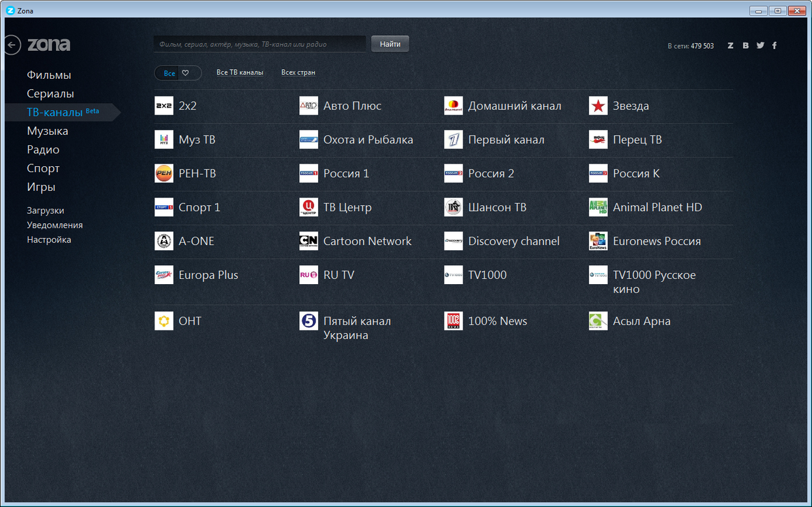Screen dimensions: 812x507
Task: Open the РЕН-ТВ orange logo
Action: click(x=164, y=173)
